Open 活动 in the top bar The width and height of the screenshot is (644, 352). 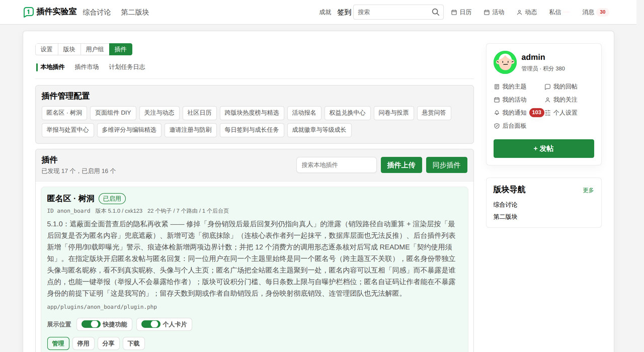tap(494, 12)
